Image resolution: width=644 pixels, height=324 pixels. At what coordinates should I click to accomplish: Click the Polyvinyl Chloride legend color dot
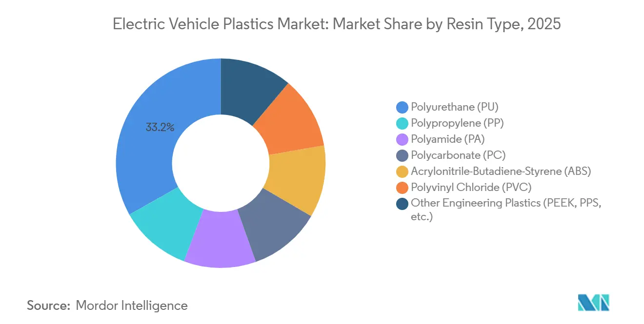point(402,187)
